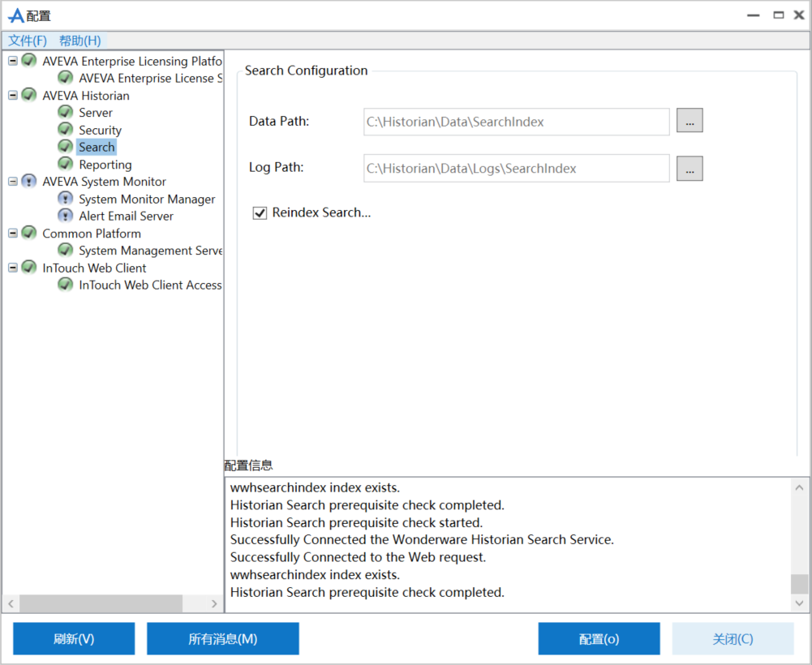The image size is (812, 665).
Task: Open the 文件(F) menu
Action: pyautogui.click(x=28, y=41)
